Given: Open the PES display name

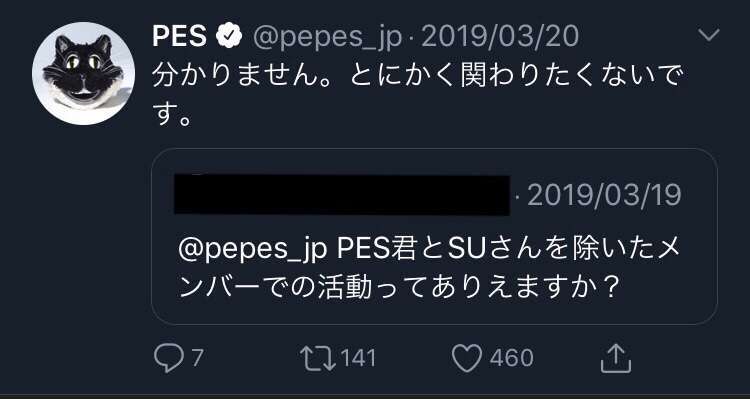Looking at the screenshot, I should 179,36.
